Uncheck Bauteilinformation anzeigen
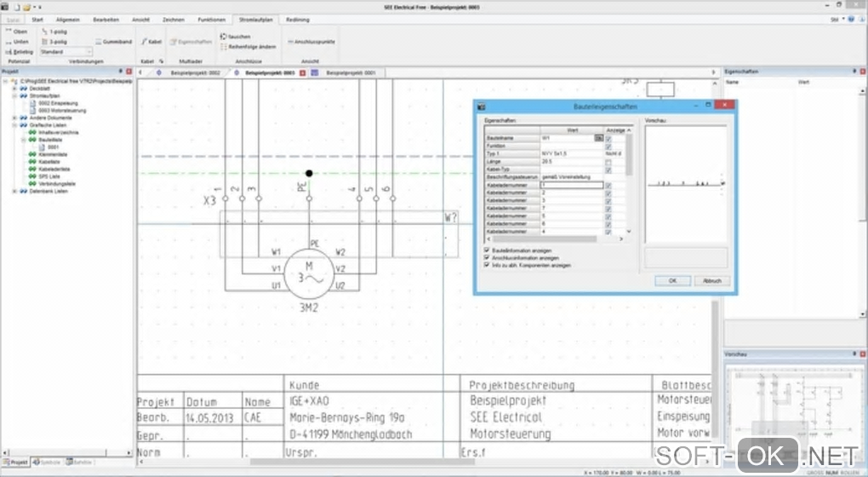This screenshot has width=868, height=477. pyautogui.click(x=487, y=250)
